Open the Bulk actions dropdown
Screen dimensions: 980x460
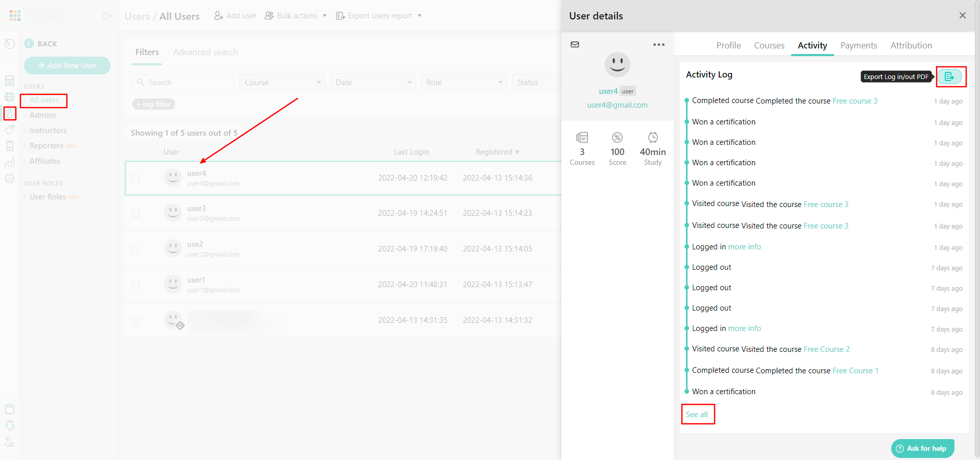[296, 15]
